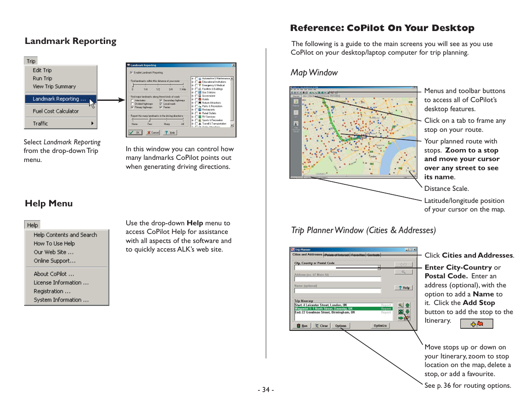Click the Clear button in Trip Planner
The height and width of the screenshot is (411, 532).
pyautogui.click(x=321, y=326)
